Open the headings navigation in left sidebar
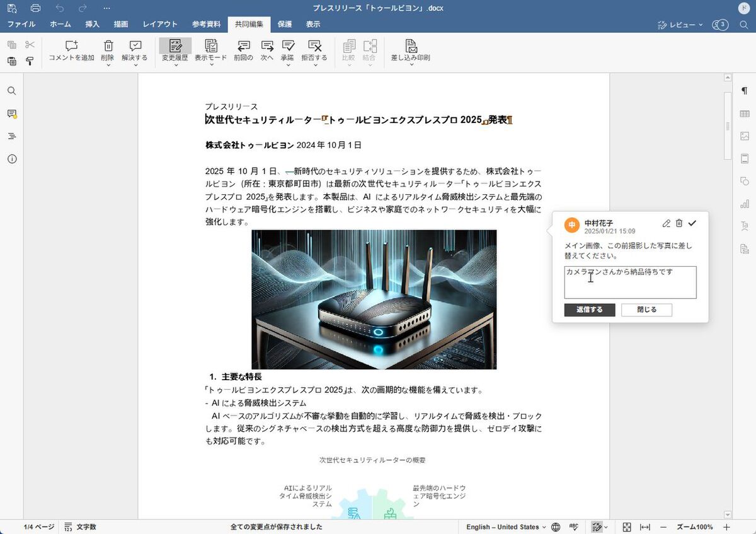This screenshot has width=756, height=534. [12, 136]
